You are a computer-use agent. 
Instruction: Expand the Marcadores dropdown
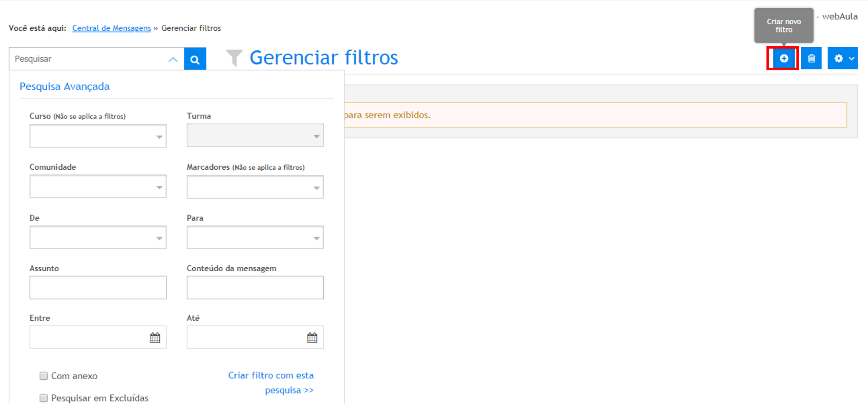[255, 187]
